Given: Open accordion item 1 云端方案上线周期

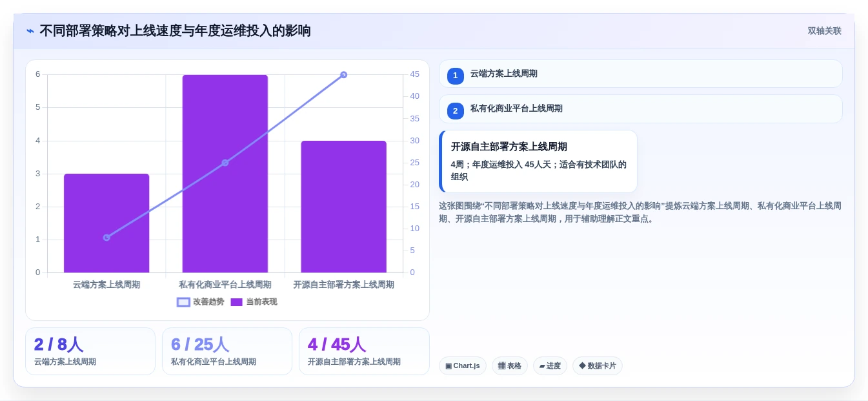Looking at the screenshot, I should (640, 74).
